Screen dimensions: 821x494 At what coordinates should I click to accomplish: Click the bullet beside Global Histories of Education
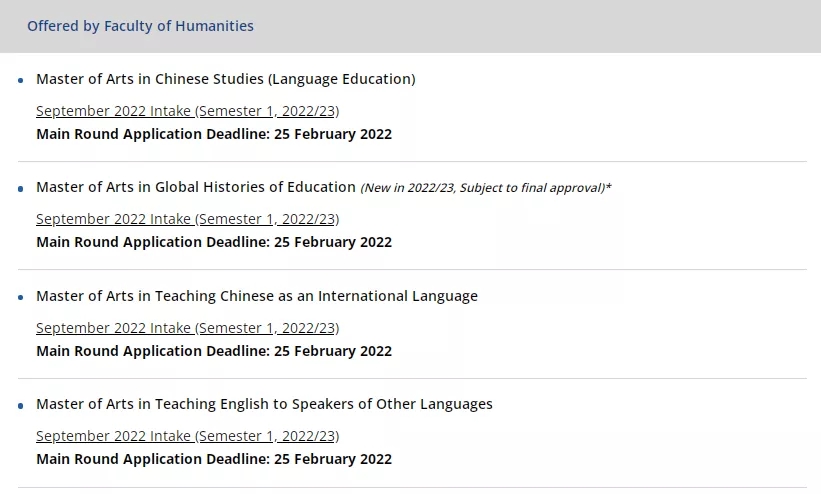point(20,189)
